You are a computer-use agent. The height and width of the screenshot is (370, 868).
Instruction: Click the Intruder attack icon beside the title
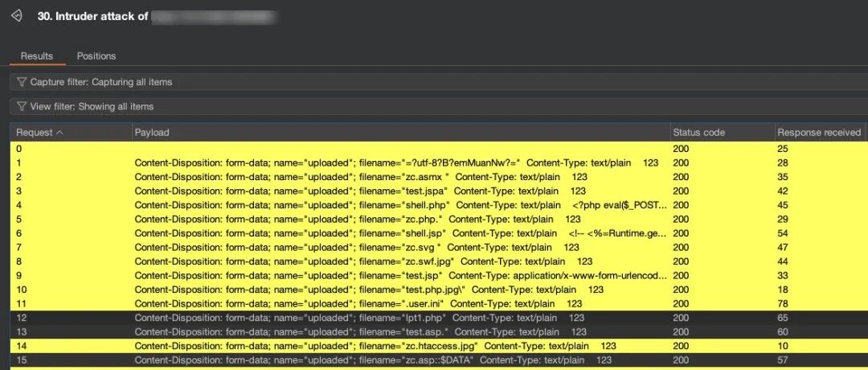point(17,16)
